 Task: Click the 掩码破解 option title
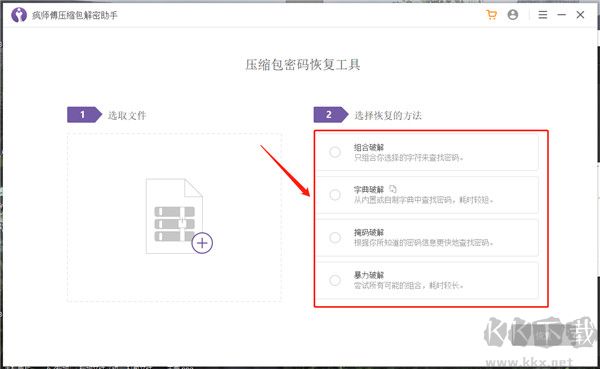tap(369, 232)
